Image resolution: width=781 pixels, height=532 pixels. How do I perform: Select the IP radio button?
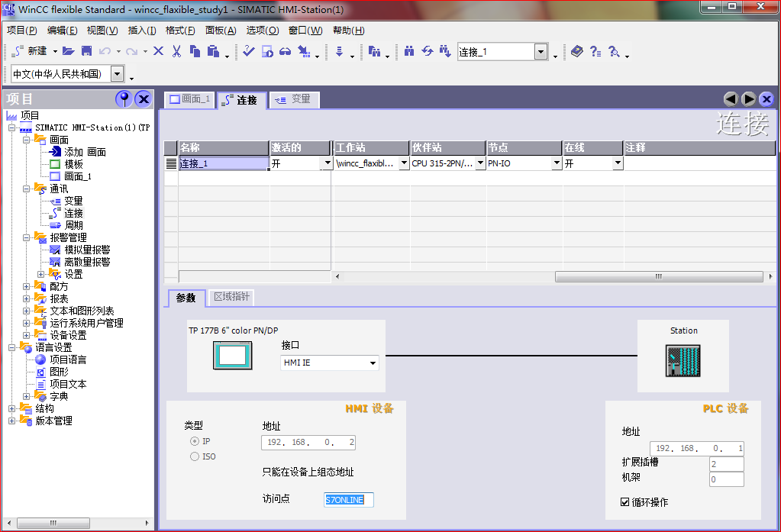click(x=195, y=441)
